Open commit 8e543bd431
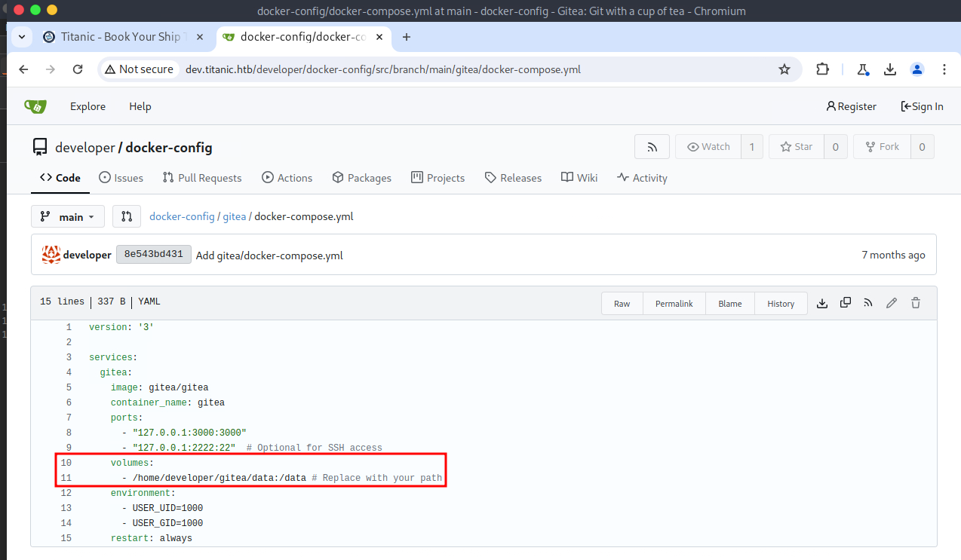 coord(154,255)
